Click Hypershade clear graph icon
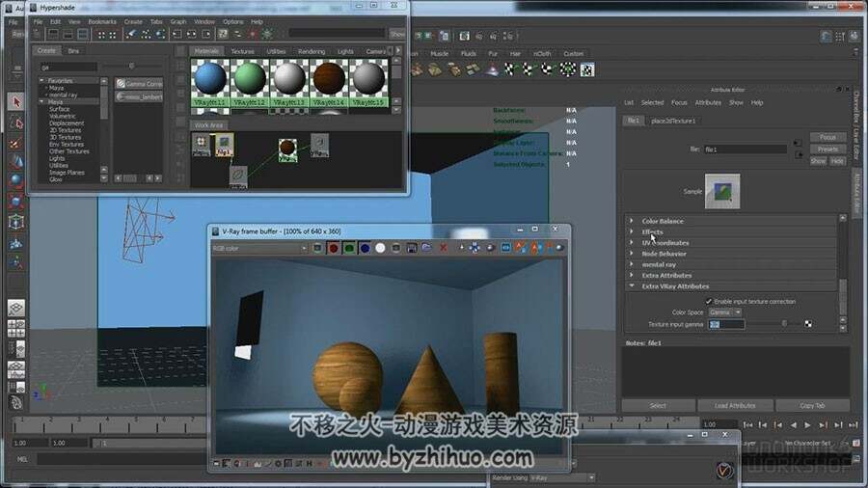 (x=131, y=35)
